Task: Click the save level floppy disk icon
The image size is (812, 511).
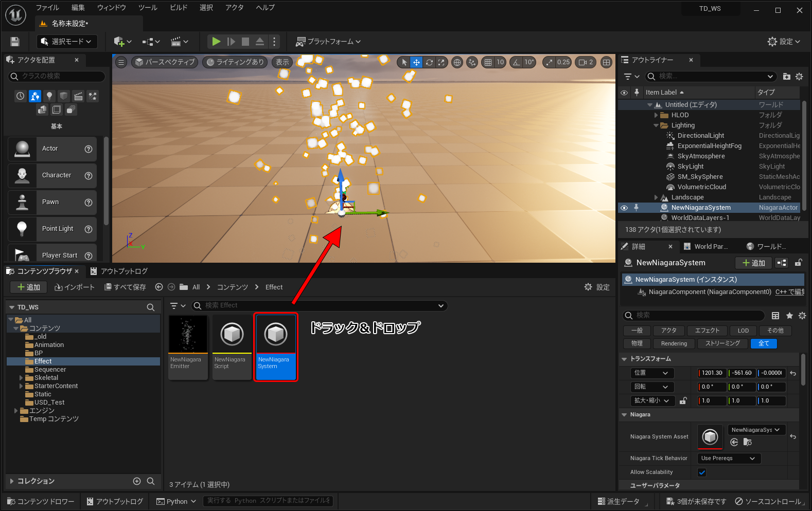Action: point(15,42)
